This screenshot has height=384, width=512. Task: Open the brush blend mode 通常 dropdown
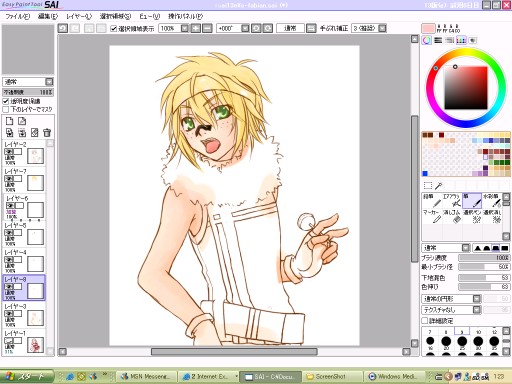click(466, 248)
